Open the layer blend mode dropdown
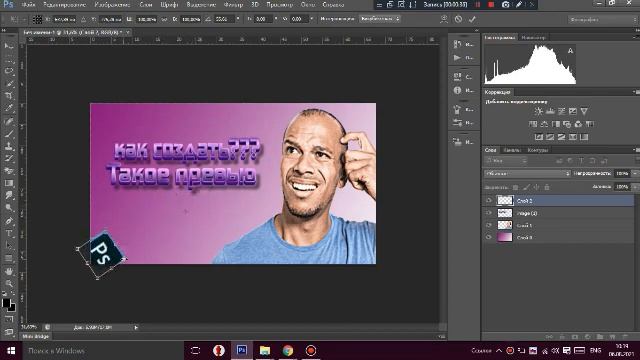The height and width of the screenshot is (360, 640). pos(527,173)
